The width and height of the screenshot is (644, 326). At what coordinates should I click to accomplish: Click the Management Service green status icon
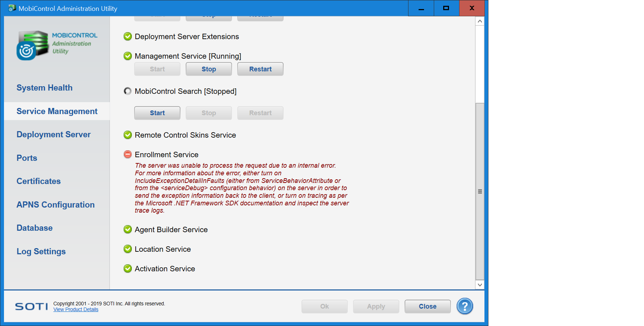(x=128, y=56)
